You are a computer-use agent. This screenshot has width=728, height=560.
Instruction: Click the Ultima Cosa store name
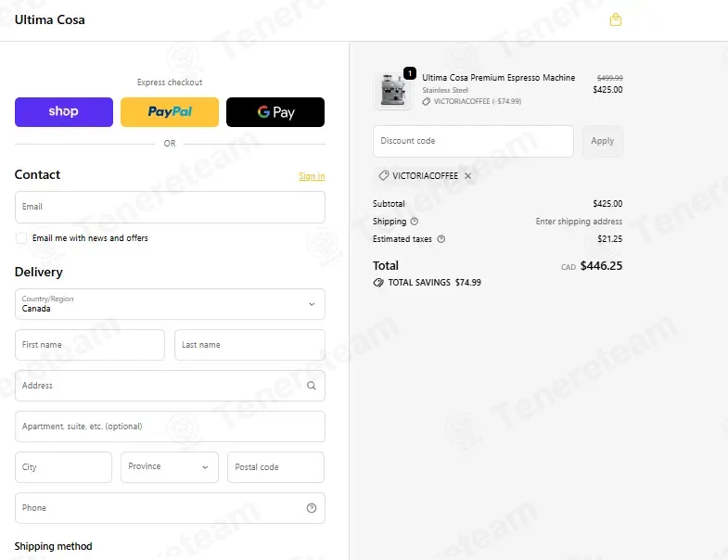pyautogui.click(x=50, y=20)
